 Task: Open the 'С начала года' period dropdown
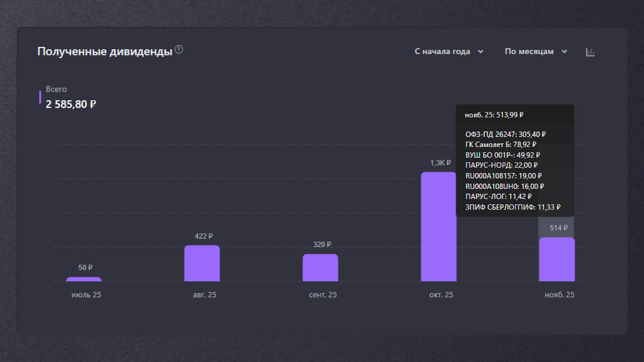(x=442, y=51)
